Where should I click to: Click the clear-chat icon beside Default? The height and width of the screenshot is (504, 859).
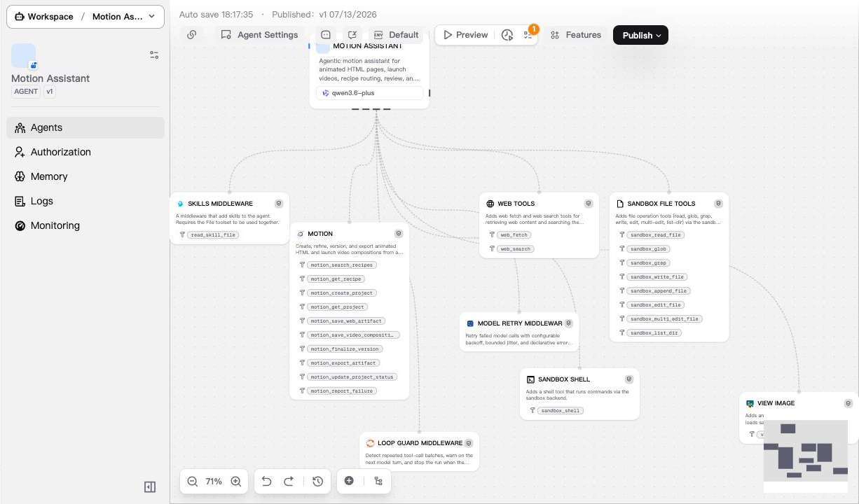[x=352, y=35]
